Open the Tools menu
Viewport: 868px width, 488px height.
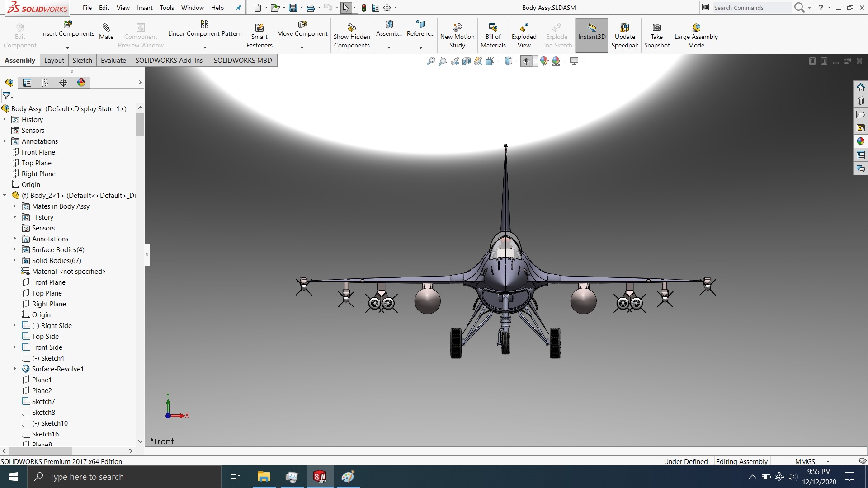167,8
